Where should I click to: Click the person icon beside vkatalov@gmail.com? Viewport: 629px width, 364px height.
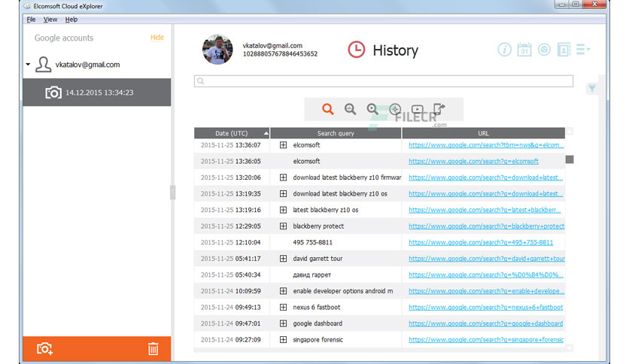[43, 65]
